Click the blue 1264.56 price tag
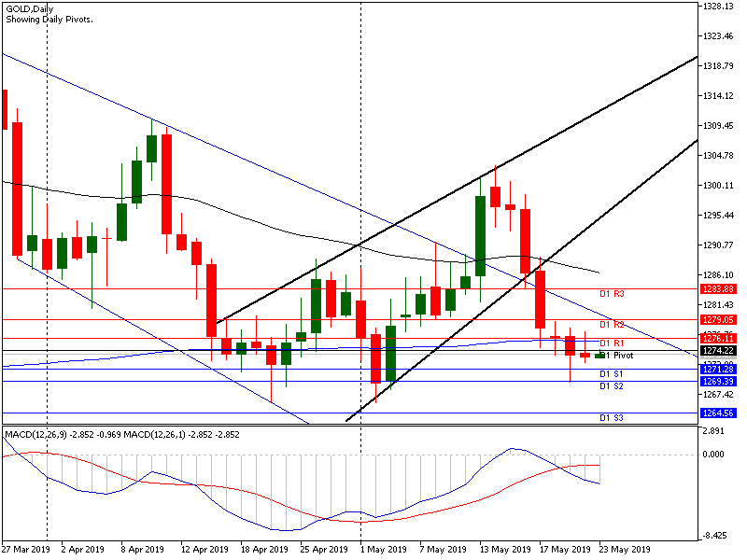The width and height of the screenshot is (747, 560). point(715,413)
